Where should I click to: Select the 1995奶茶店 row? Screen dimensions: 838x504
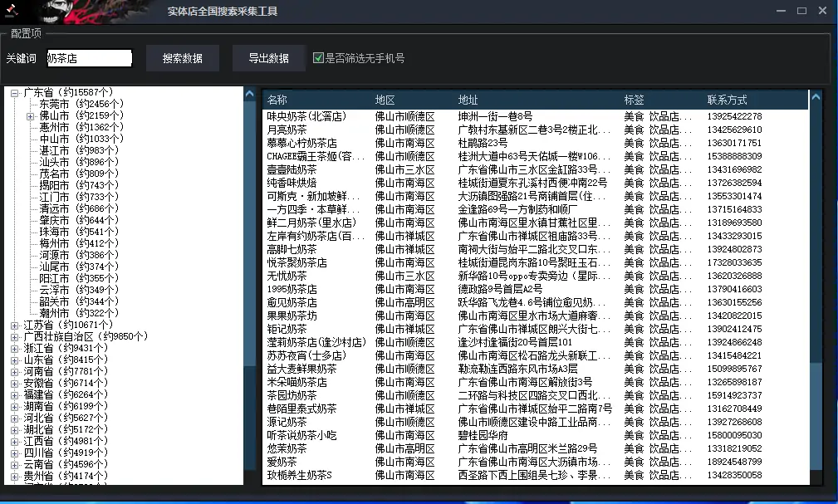pos(536,289)
